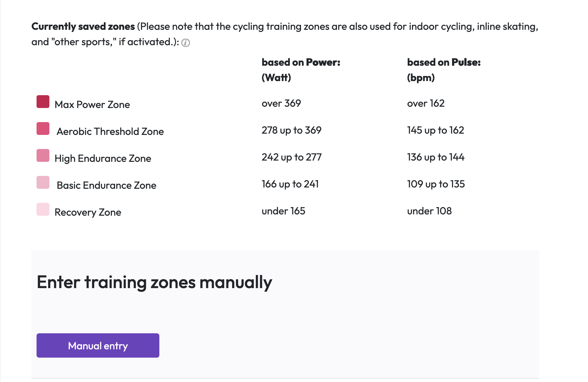Click the 'High Endurance Zone' label
The height and width of the screenshot is (382, 588).
click(x=103, y=158)
